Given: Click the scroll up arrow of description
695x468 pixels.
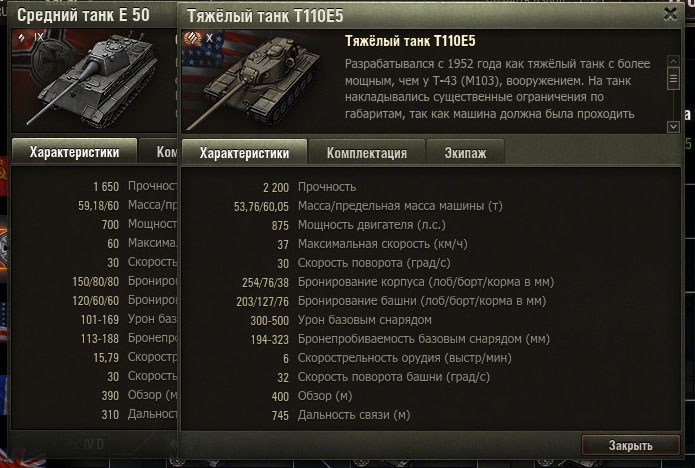Looking at the screenshot, I should click(673, 61).
